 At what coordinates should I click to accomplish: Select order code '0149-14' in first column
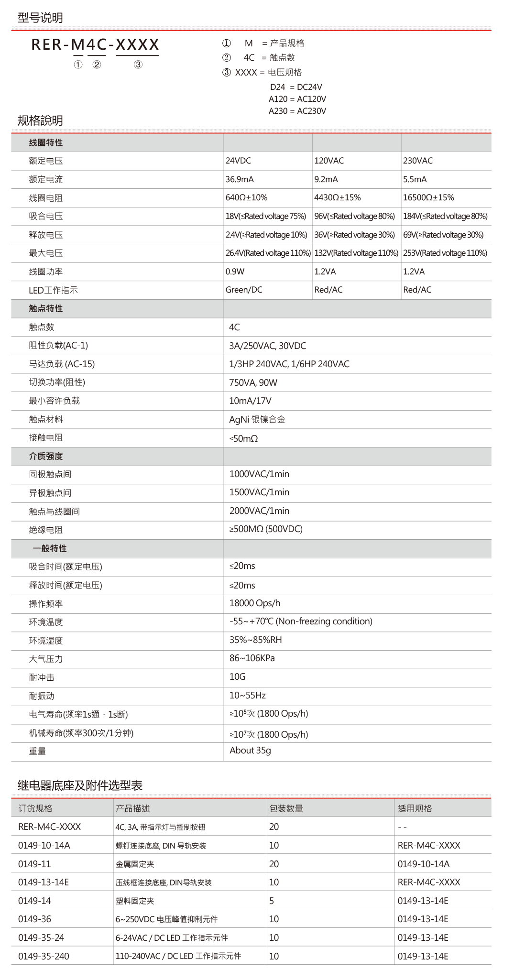click(x=34, y=901)
